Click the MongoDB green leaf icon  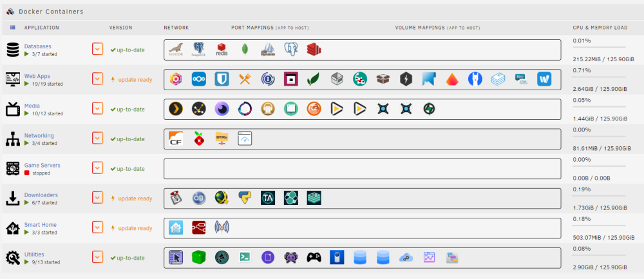point(245,50)
